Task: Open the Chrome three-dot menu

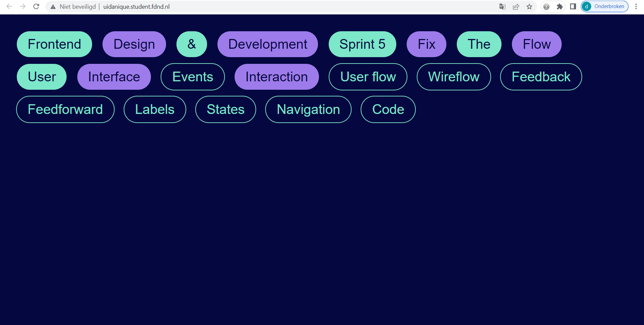Action: tap(636, 6)
